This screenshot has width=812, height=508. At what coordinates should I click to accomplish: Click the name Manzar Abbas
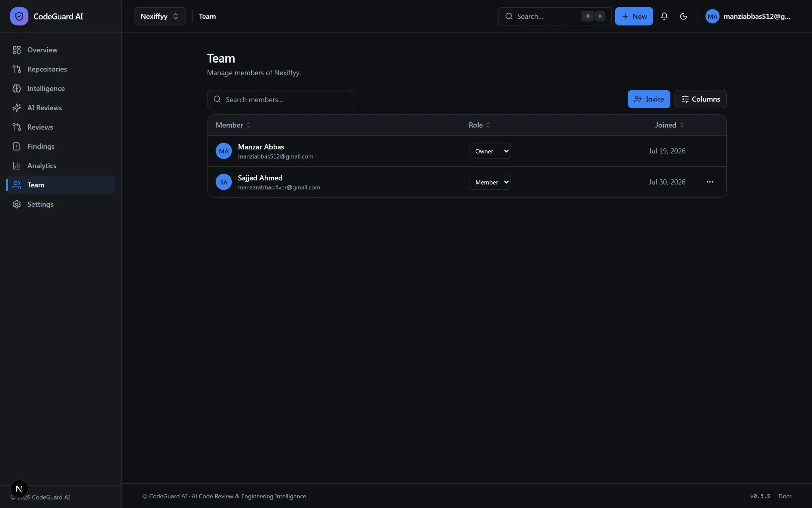[261, 147]
